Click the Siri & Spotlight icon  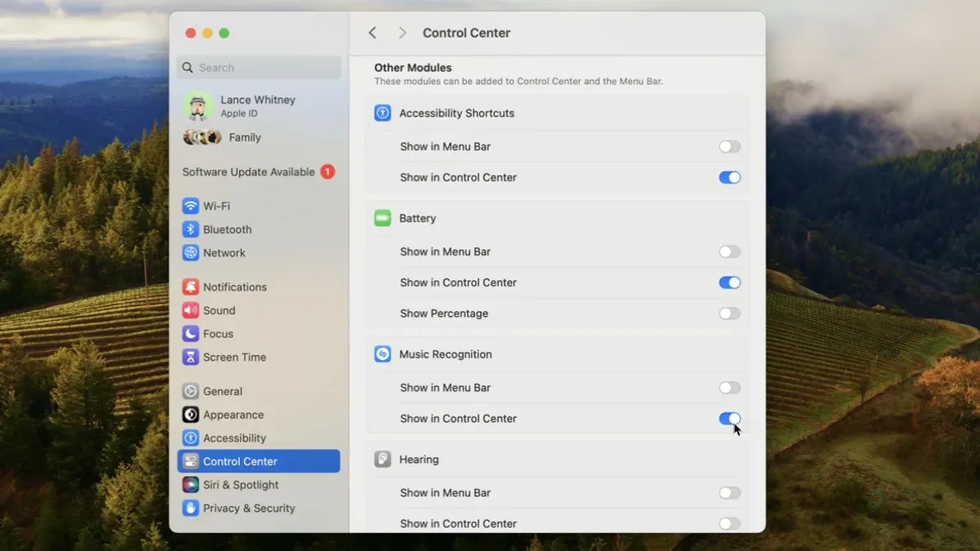coord(190,485)
